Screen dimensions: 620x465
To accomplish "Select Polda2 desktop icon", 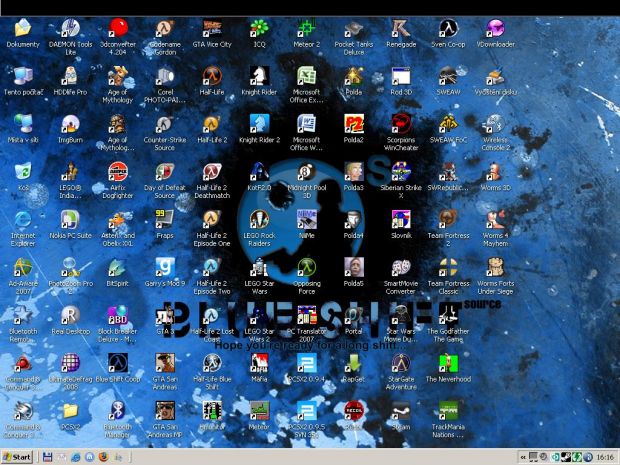I will (x=353, y=124).
